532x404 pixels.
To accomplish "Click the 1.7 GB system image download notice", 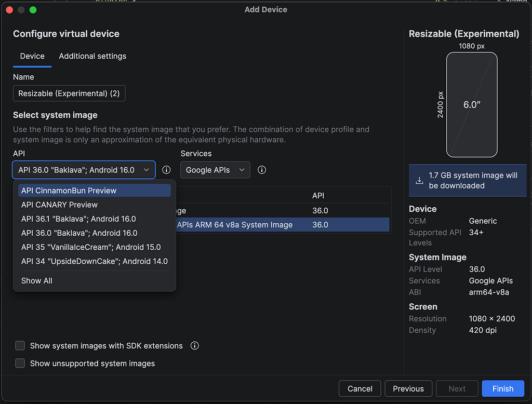I will [x=468, y=181].
